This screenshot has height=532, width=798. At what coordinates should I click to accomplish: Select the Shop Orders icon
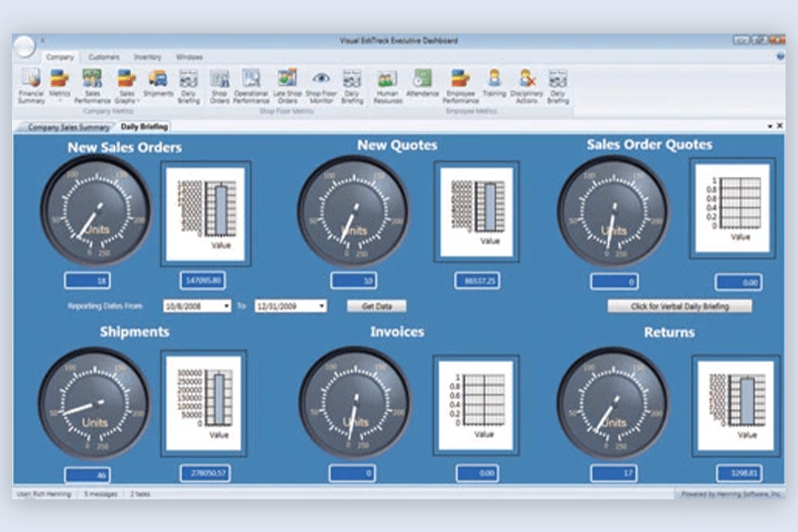click(219, 86)
